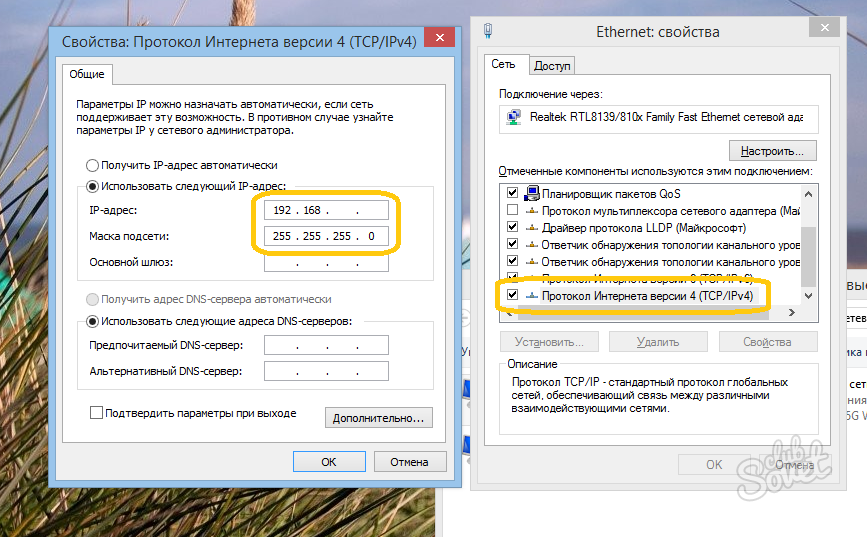Select 'Использовать следующий IP-адрес' radio button
Image resolution: width=867 pixels, height=537 pixels.
pos(93,185)
